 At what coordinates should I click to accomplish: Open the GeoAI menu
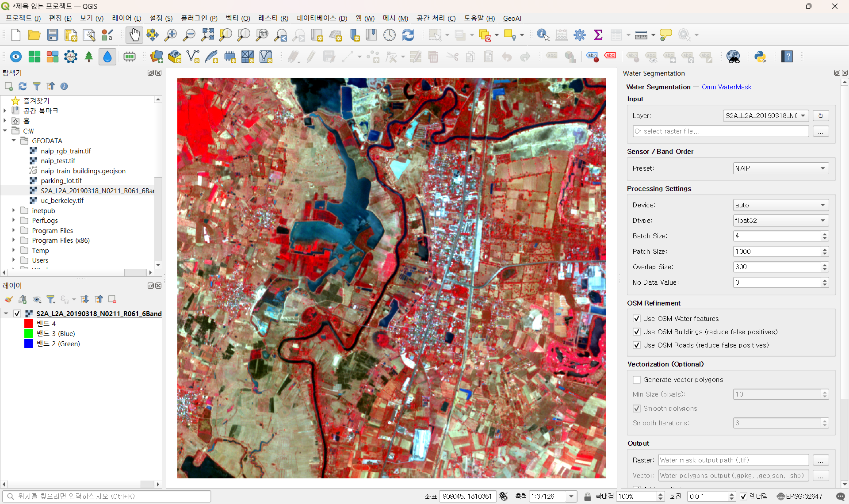[x=512, y=18]
